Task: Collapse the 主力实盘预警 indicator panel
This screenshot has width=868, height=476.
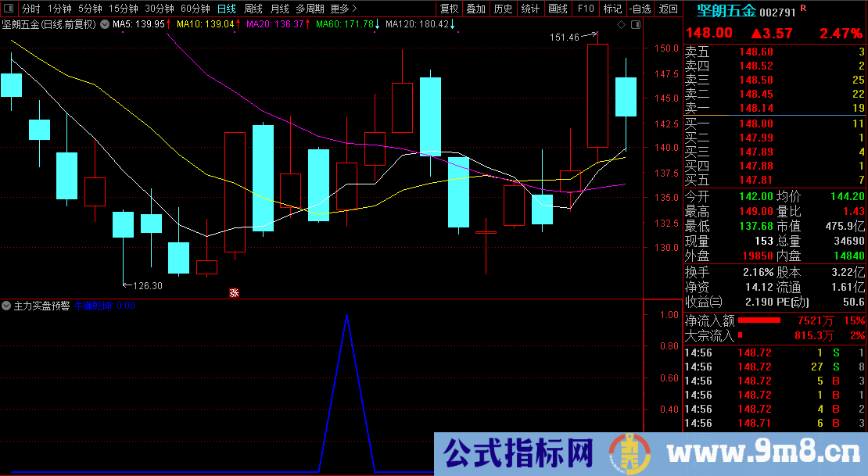Action: pos(6,305)
